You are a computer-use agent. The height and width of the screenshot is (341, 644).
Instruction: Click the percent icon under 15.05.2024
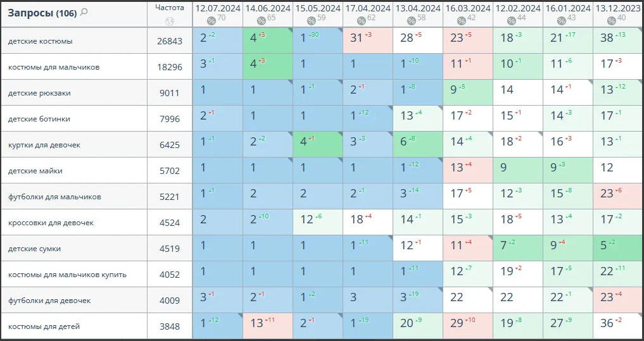[x=311, y=21]
